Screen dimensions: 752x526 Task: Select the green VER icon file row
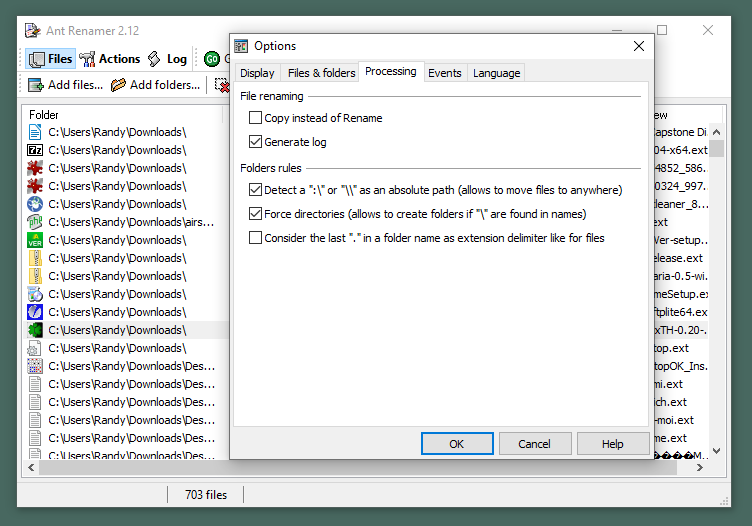35,240
